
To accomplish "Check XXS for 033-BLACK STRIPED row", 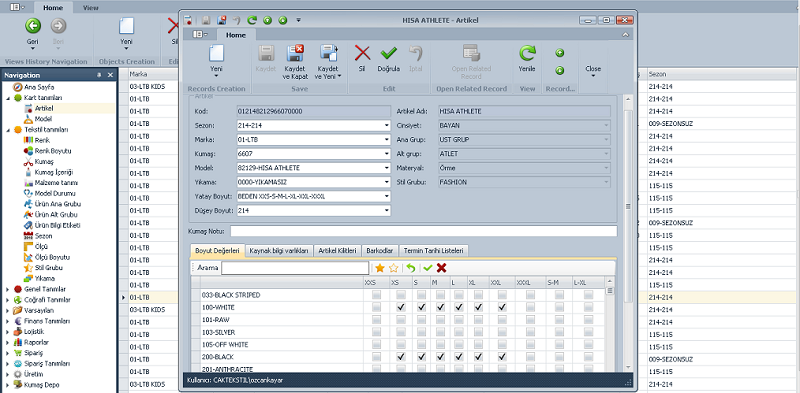I will pyautogui.click(x=377, y=295).
